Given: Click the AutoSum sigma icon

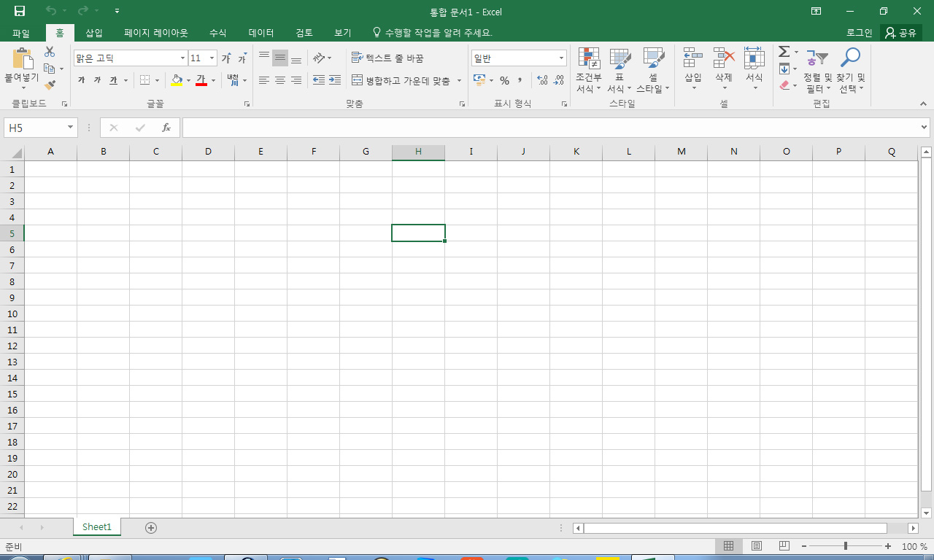Looking at the screenshot, I should click(x=784, y=52).
